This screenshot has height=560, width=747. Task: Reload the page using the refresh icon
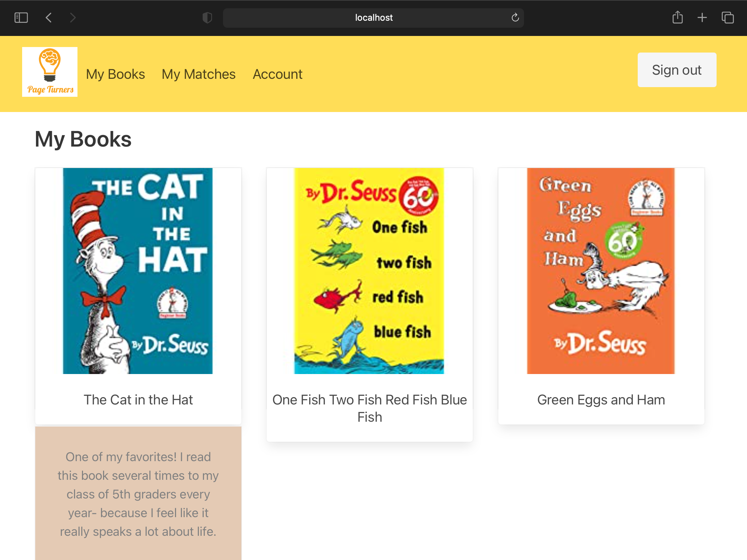[515, 18]
